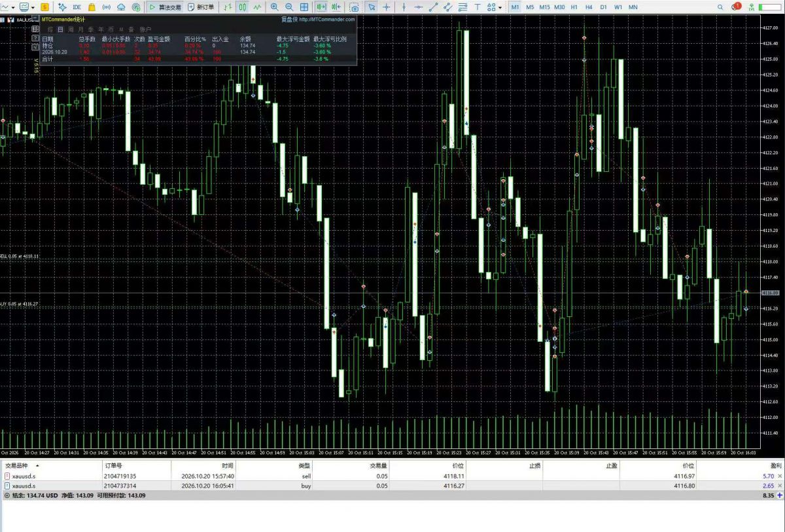Tile chart windows with grid icon

coord(304,7)
